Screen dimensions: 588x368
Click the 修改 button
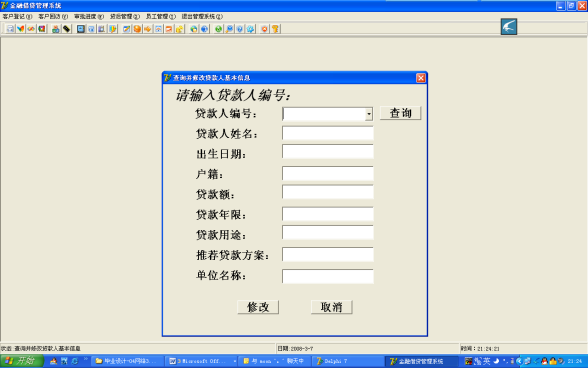(x=258, y=307)
